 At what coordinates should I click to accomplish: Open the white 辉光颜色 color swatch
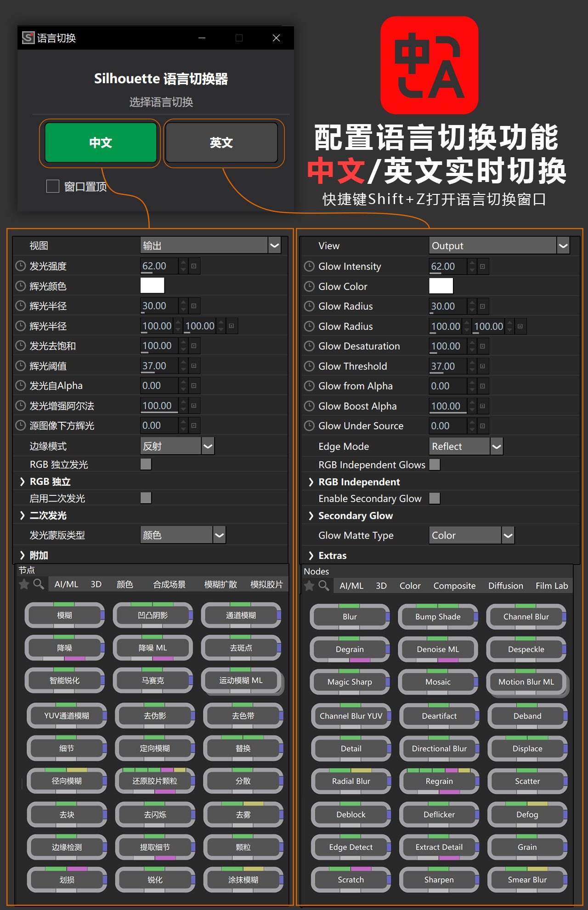(153, 285)
